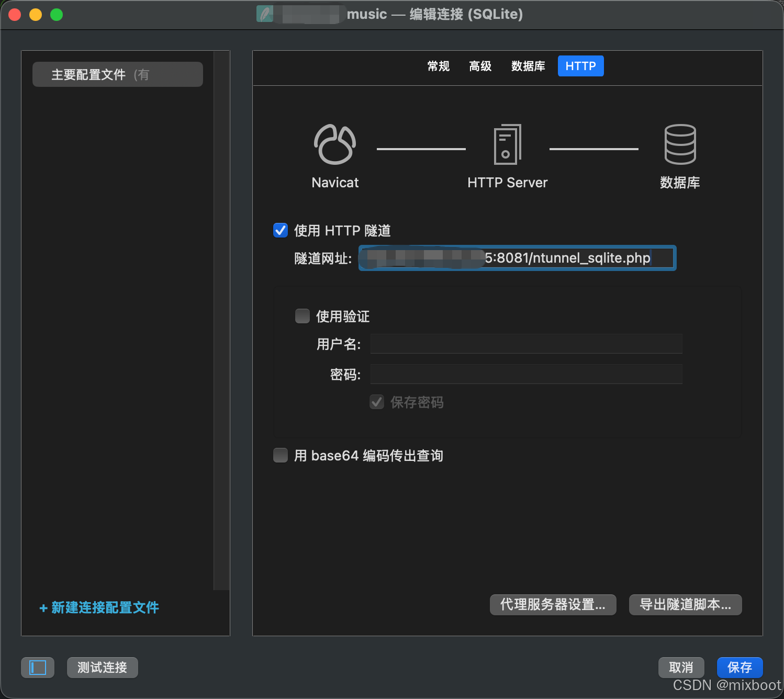Click 导出隧道脚本 export tunnel script
Screen dimensions: 784x699
[x=686, y=605]
